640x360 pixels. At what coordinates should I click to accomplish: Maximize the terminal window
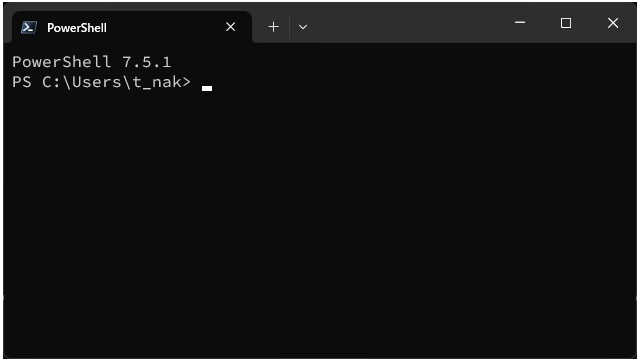pyautogui.click(x=566, y=23)
